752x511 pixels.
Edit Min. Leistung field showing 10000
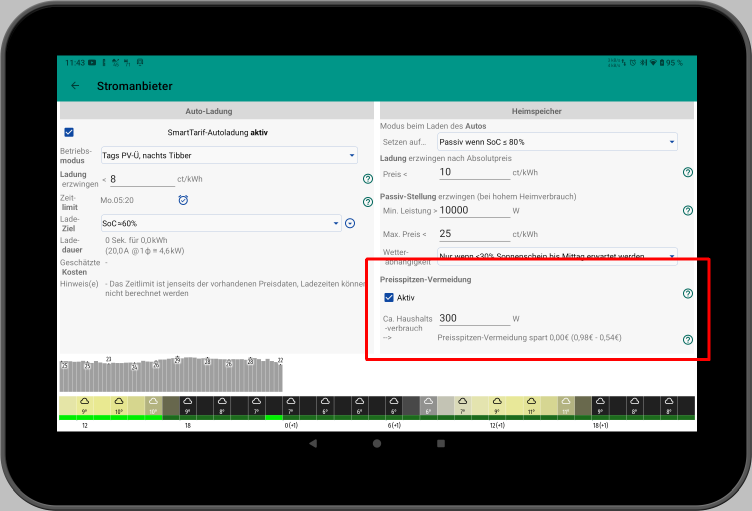pos(472,211)
